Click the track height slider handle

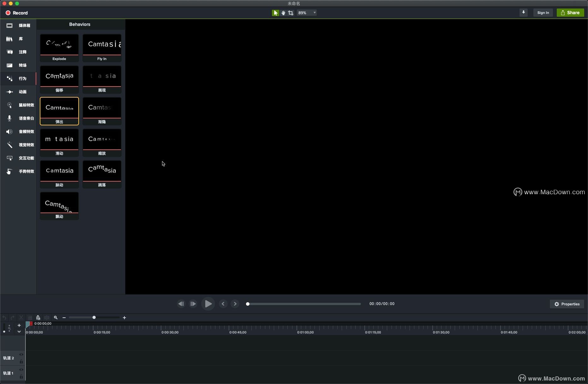pyautogui.click(x=4, y=332)
